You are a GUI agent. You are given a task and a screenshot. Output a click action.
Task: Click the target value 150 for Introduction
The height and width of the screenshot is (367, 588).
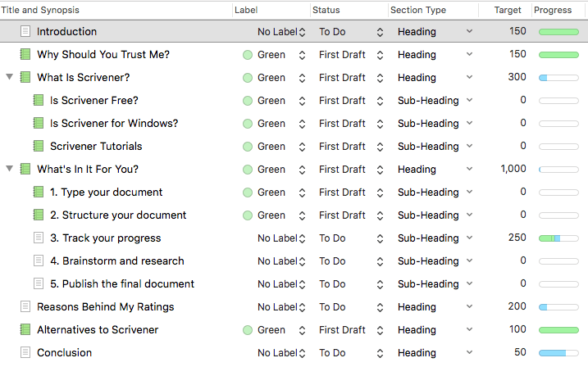tap(517, 31)
